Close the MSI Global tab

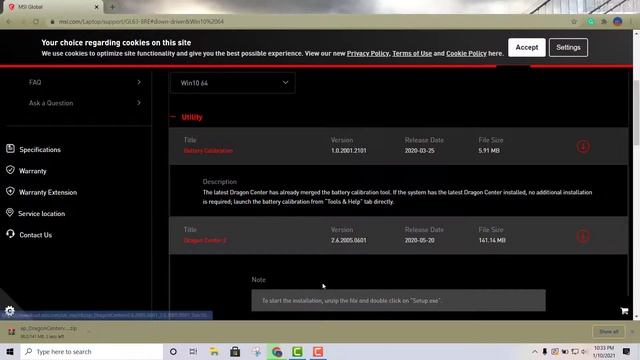(x=97, y=7)
